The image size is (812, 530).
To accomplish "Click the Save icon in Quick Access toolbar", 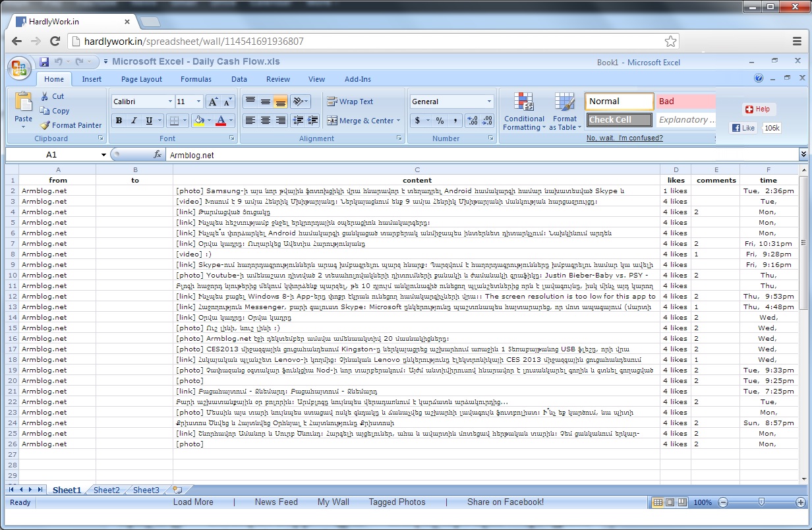I will (x=44, y=62).
